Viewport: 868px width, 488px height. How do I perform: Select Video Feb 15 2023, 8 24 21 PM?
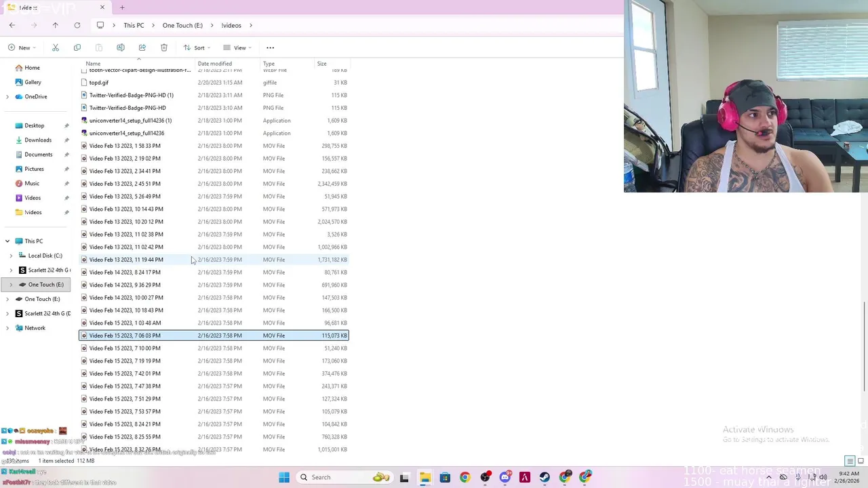pyautogui.click(x=214, y=424)
